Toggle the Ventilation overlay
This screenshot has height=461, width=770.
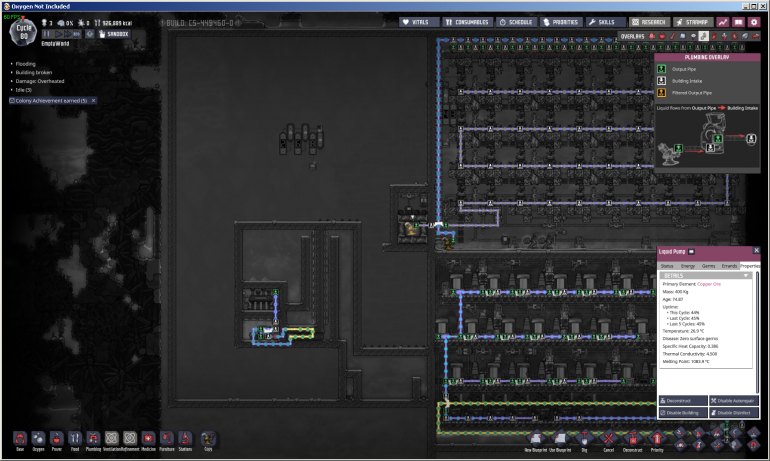click(x=714, y=36)
